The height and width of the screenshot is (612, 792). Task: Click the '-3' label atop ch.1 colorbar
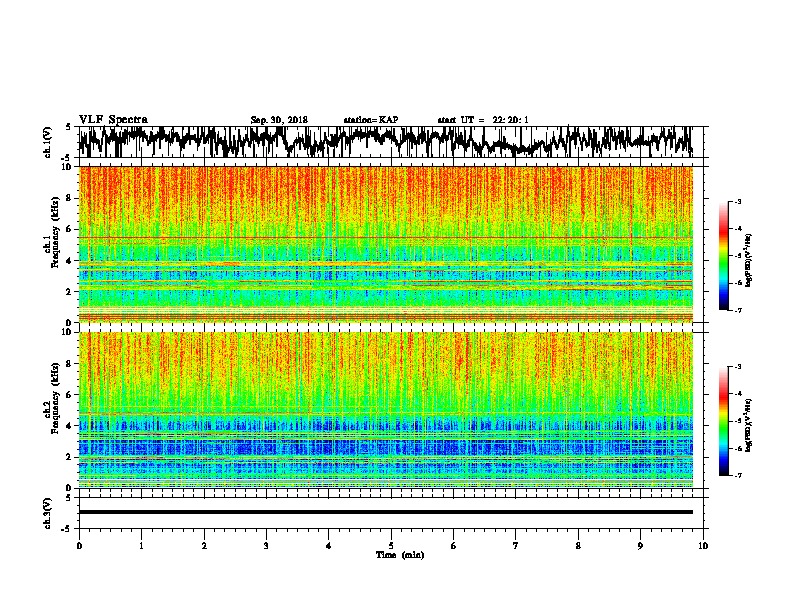click(738, 201)
